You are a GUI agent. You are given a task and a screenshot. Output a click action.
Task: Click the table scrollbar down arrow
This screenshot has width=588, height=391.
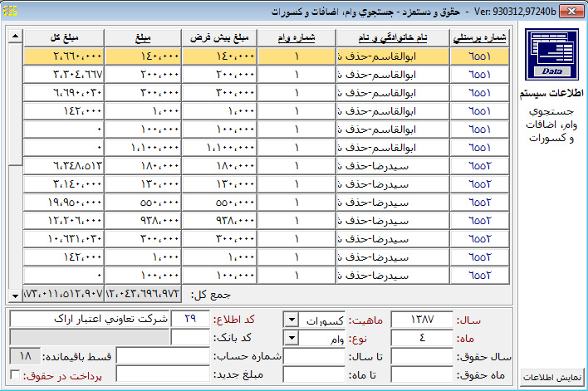pyautogui.click(x=16, y=296)
